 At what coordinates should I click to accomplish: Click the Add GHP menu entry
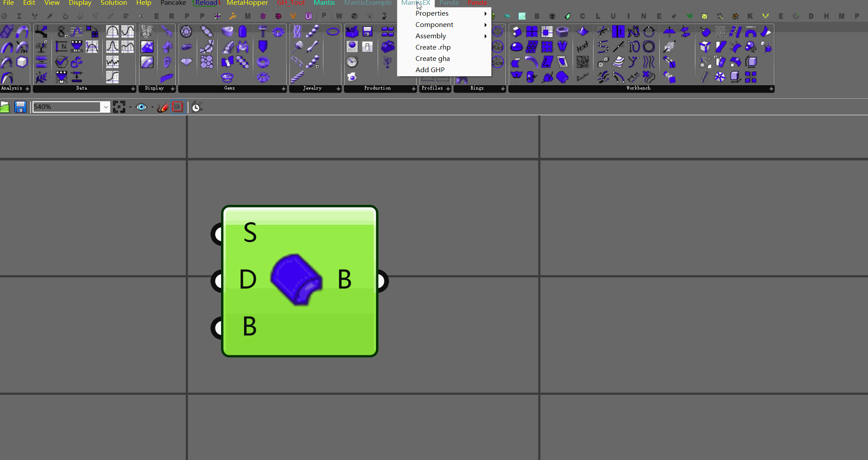tap(430, 70)
